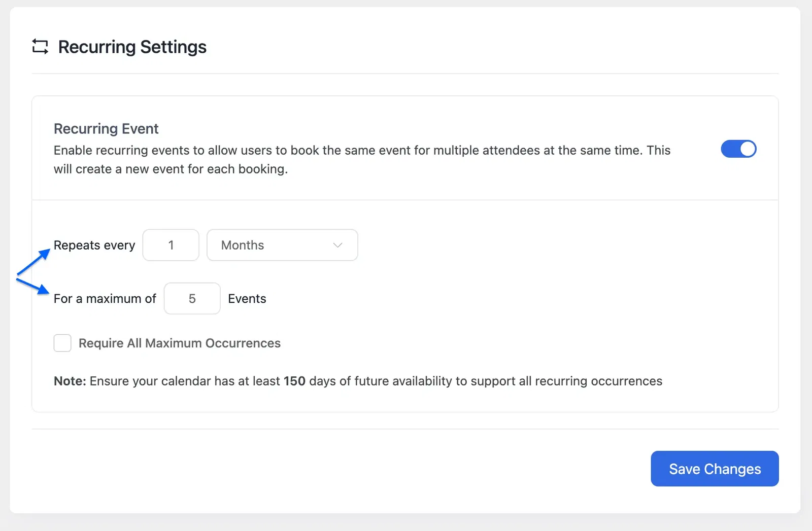Screen dimensions: 812x531
Task: Click the bold 150 in the note
Action: click(294, 381)
